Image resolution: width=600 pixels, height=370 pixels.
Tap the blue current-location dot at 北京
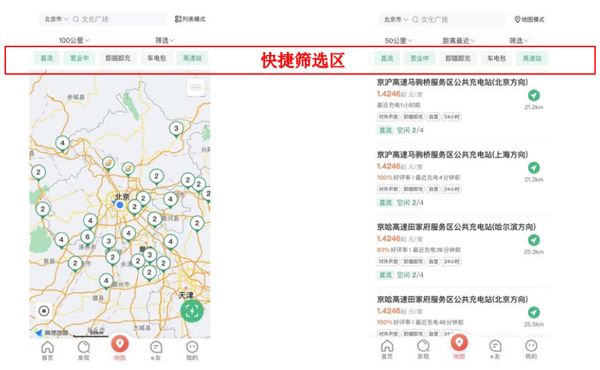point(120,205)
